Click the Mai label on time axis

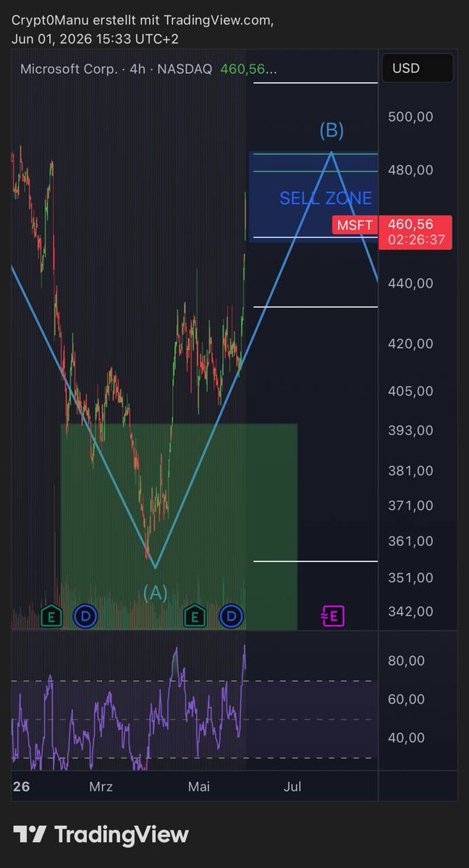198,787
